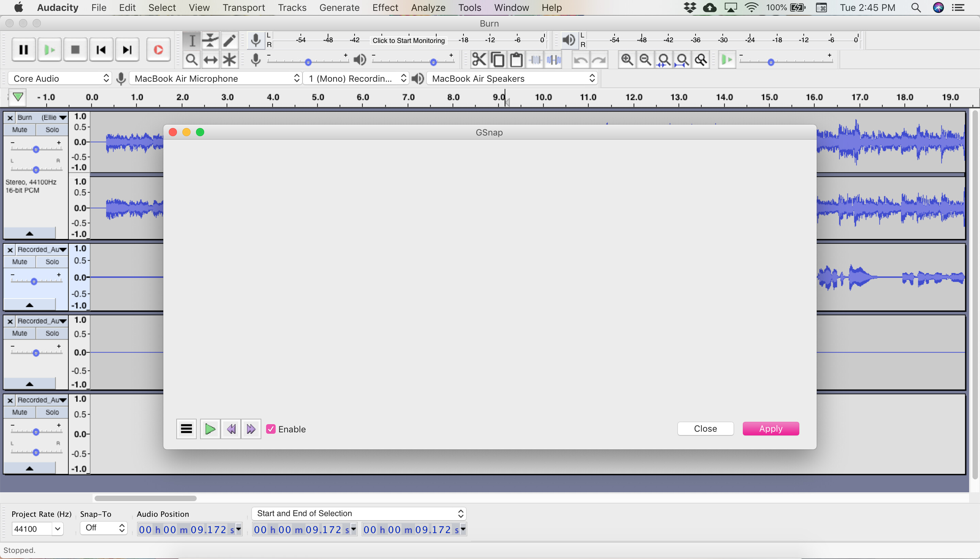This screenshot has height=559, width=980.
Task: Solo the Burn track
Action: pos(52,130)
